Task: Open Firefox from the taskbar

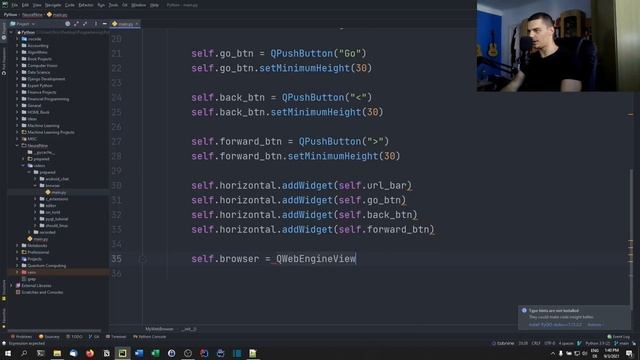Action: 90,353
